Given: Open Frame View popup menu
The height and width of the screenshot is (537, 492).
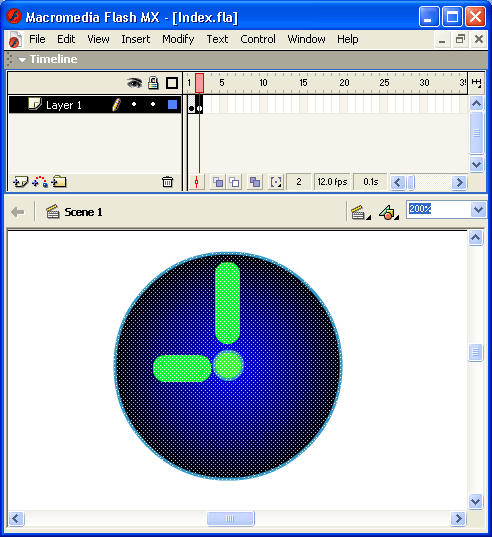Looking at the screenshot, I should 476,83.
